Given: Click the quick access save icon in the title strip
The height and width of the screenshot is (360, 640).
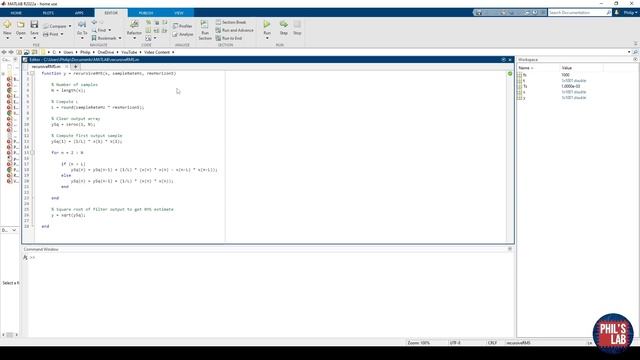Looking at the screenshot, I should tap(479, 13).
